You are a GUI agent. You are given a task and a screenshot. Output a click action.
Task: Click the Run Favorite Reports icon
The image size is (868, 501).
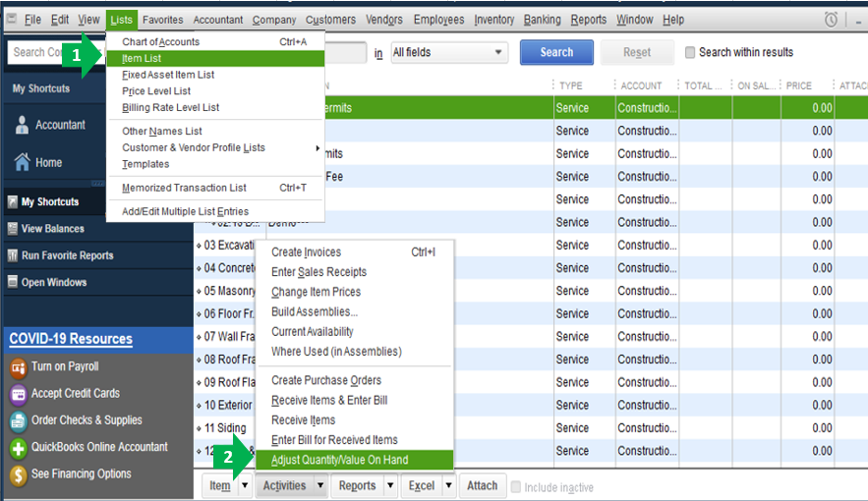pyautogui.click(x=12, y=255)
